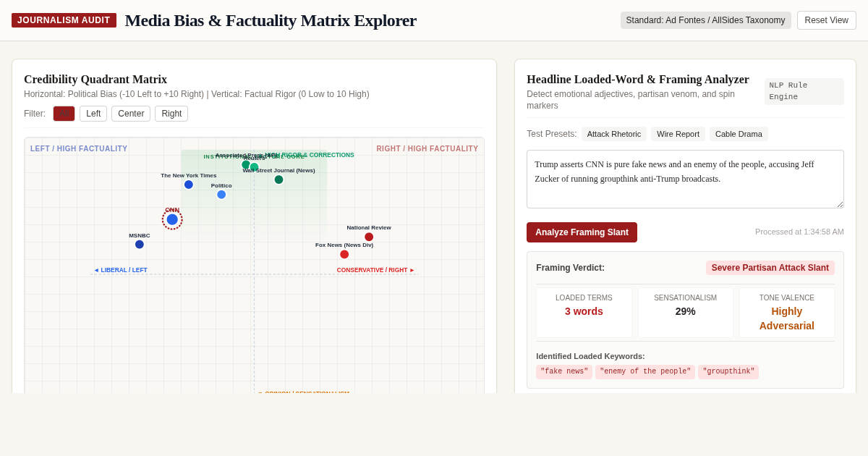Activate the All filter button
This screenshot has height=456, width=868.
pos(64,114)
